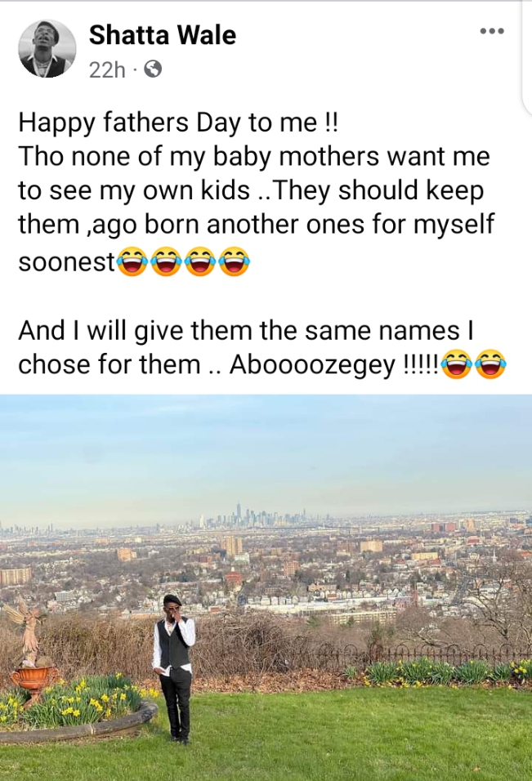
Task: Click the 'And I will give them' paragraph
Action: tap(262, 348)
